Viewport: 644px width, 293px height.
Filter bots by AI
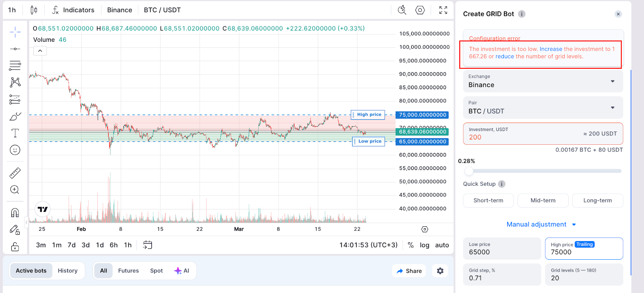[x=182, y=270]
